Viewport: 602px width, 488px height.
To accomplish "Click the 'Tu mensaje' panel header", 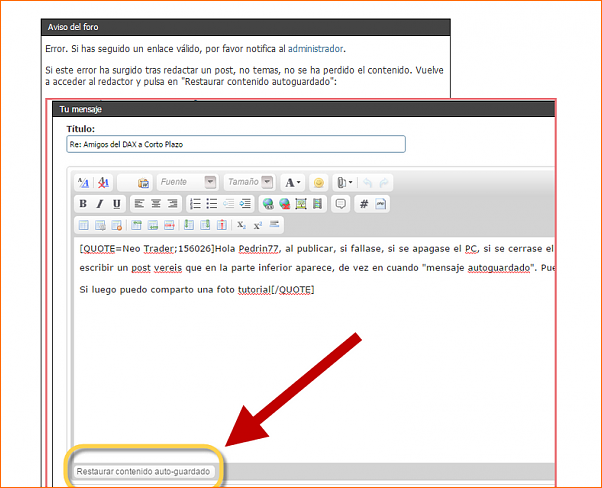I will click(303, 109).
